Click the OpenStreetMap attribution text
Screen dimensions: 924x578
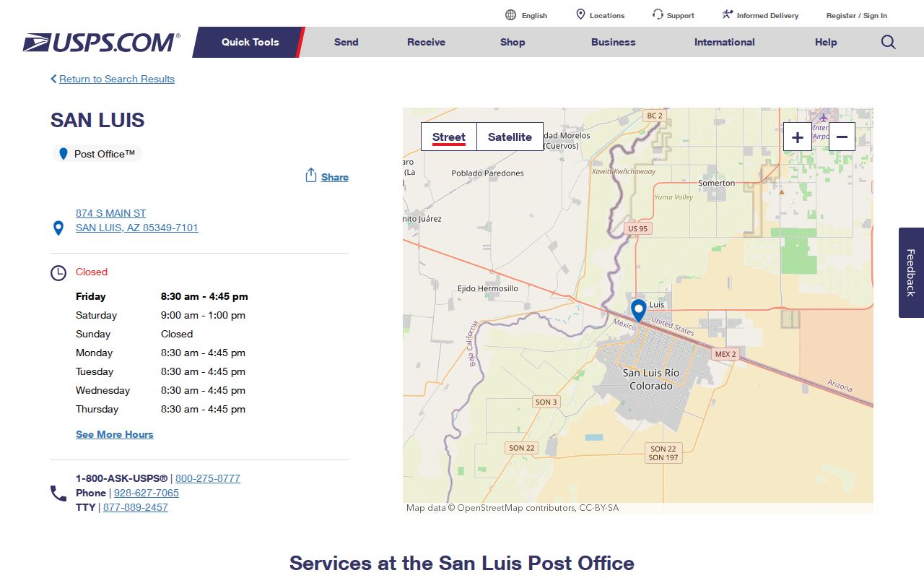click(513, 508)
